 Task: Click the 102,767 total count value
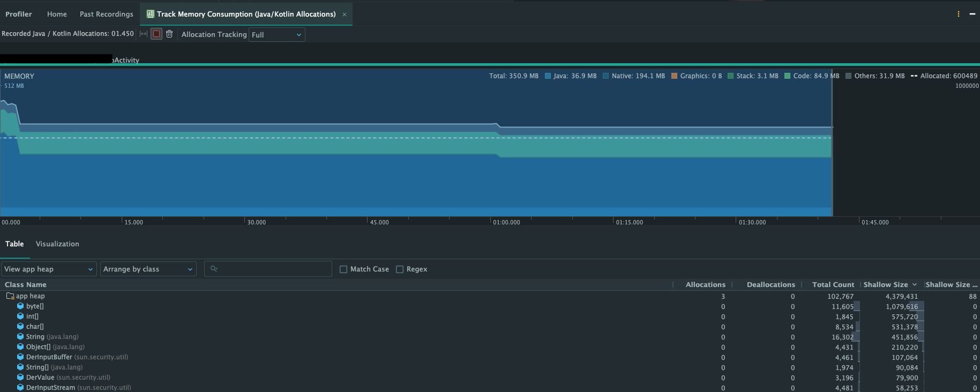[841, 296]
